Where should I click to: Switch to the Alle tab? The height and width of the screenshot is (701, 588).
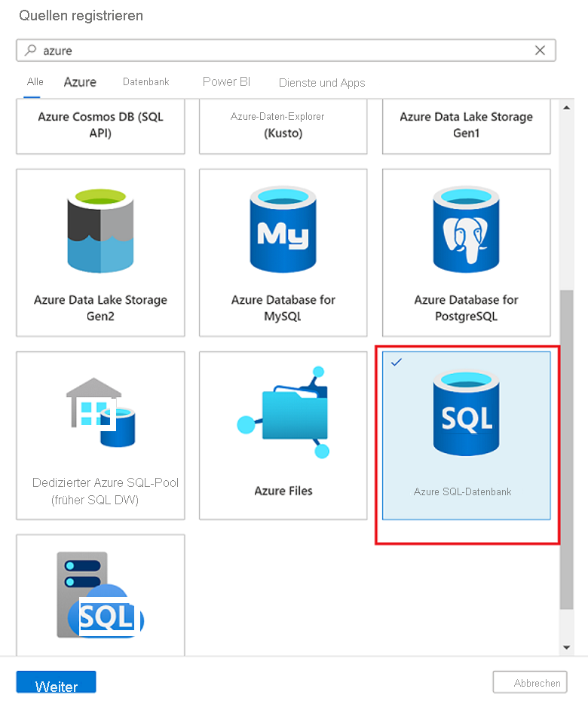coord(35,82)
